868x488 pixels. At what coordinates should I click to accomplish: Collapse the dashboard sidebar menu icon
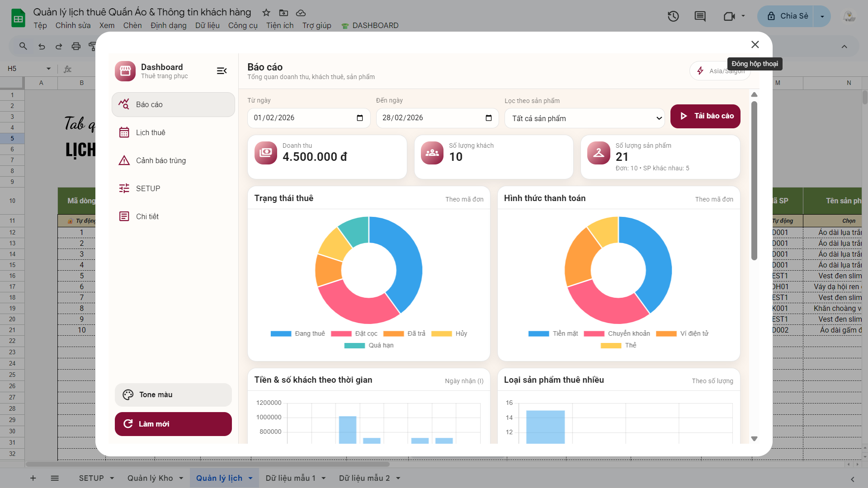click(222, 71)
